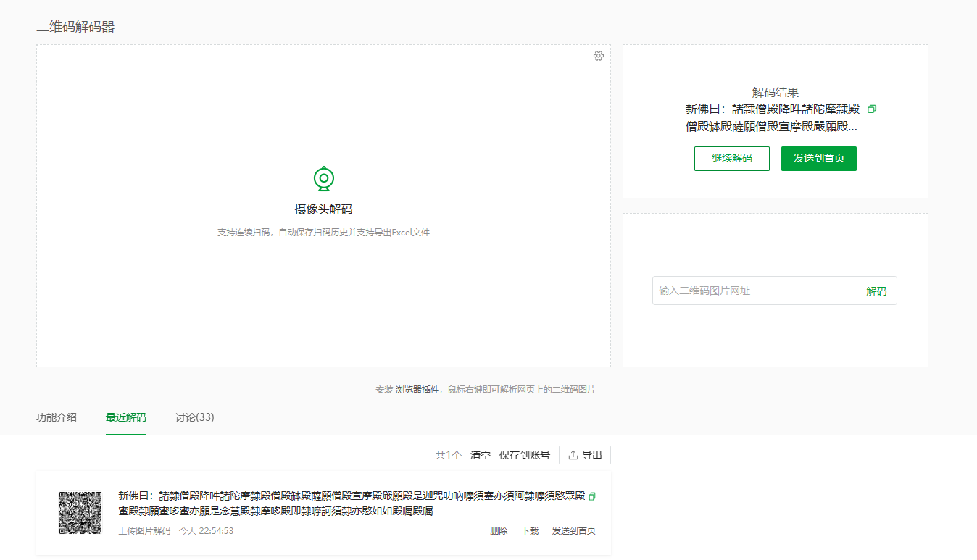The height and width of the screenshot is (560, 977).
Task: Copy the decoded text in the history row
Action: click(592, 496)
